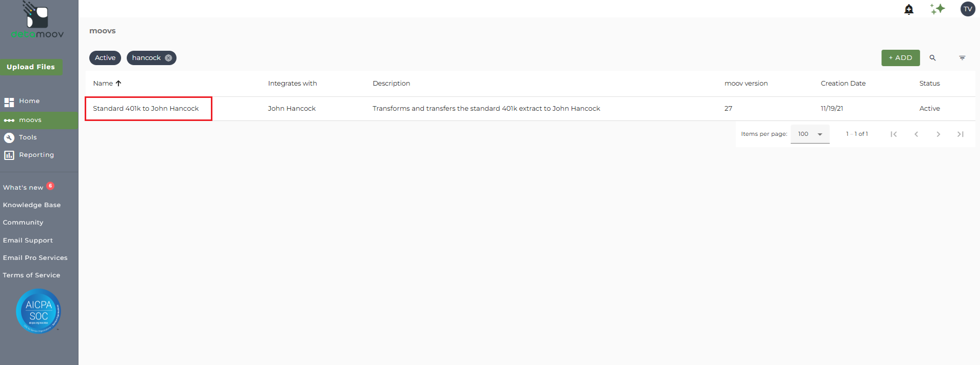The width and height of the screenshot is (980, 365).
Task: Click the Transforms and transfers description text
Action: coord(486,109)
